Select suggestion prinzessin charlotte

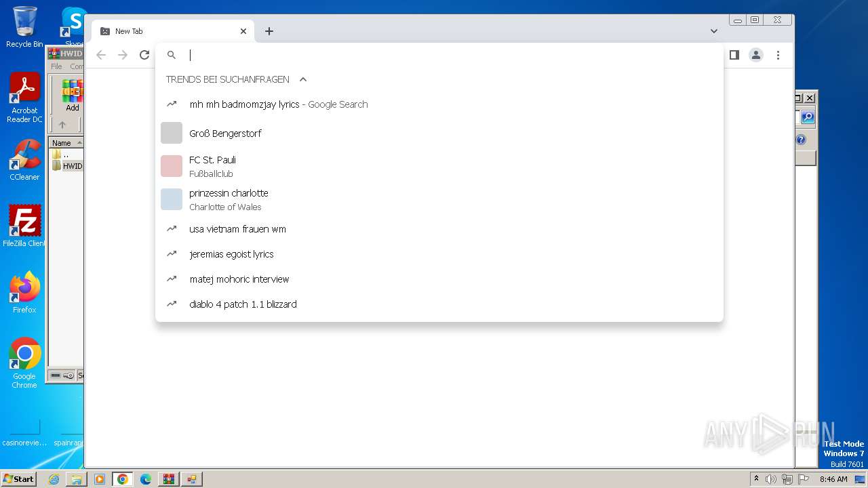(x=439, y=200)
